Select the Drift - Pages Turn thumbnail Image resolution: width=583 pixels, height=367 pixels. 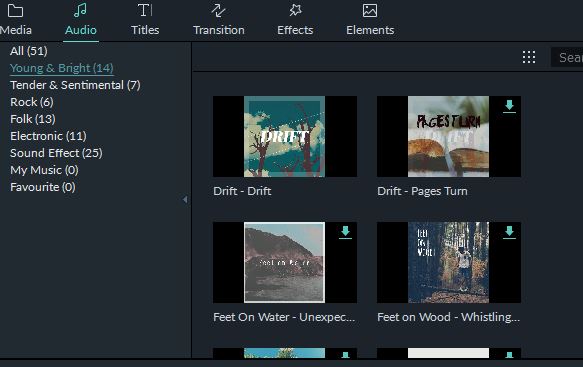click(x=449, y=136)
